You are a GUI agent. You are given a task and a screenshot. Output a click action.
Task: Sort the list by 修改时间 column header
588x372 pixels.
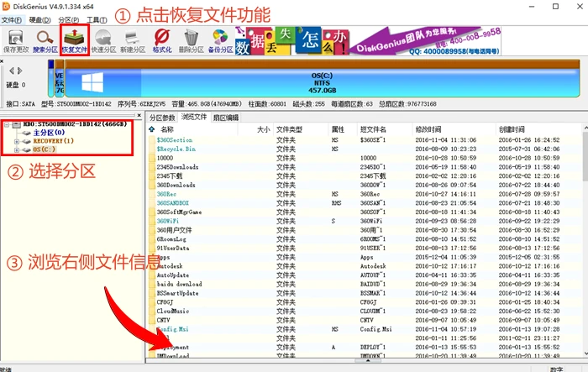pyautogui.click(x=433, y=129)
